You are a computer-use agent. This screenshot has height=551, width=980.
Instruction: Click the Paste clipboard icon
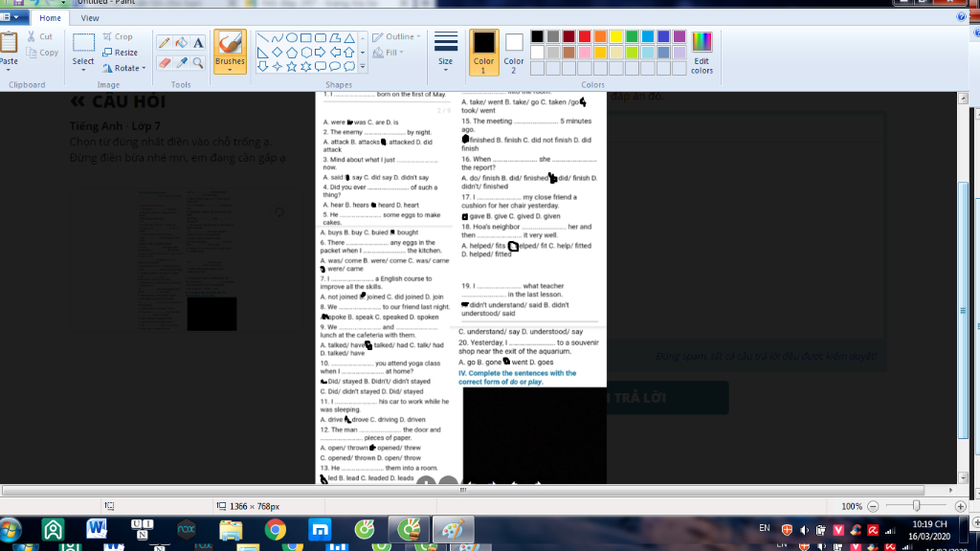point(9,42)
